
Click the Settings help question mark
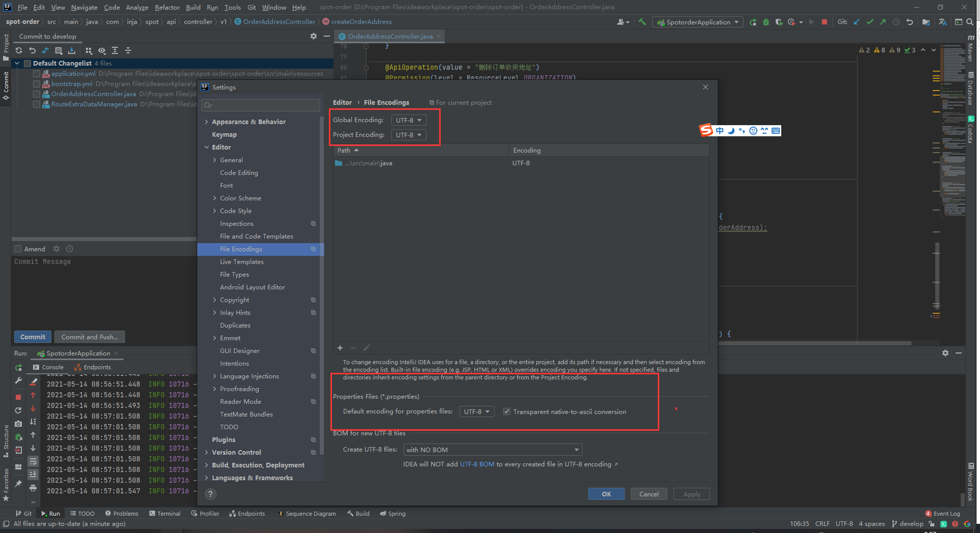[x=210, y=494]
